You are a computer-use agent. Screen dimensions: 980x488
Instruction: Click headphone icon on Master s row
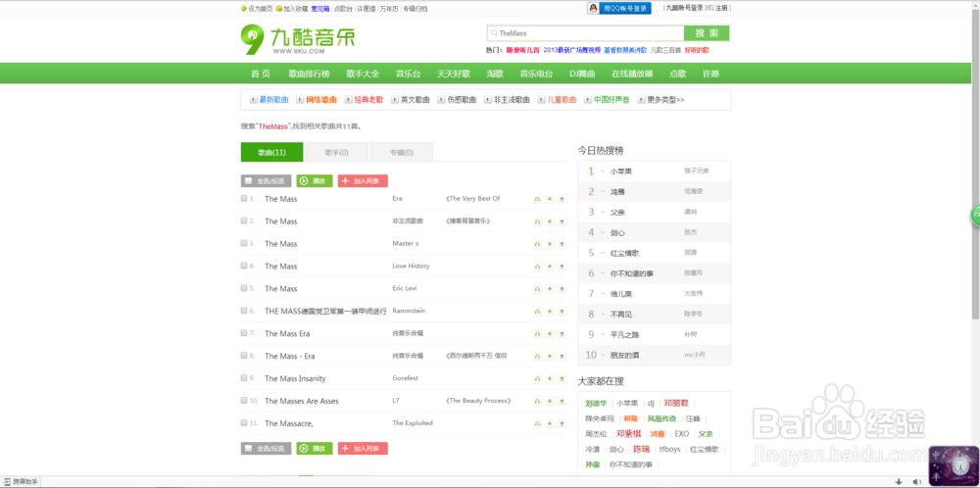click(537, 244)
